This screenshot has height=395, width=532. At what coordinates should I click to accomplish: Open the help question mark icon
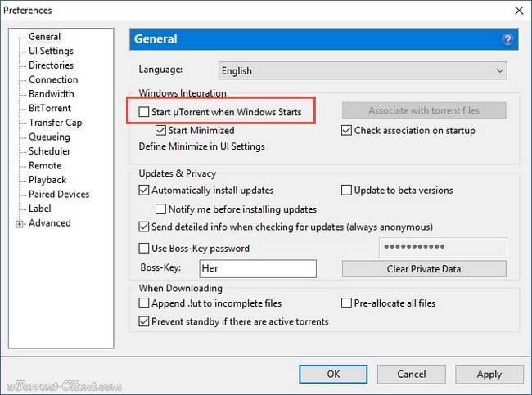coord(507,40)
